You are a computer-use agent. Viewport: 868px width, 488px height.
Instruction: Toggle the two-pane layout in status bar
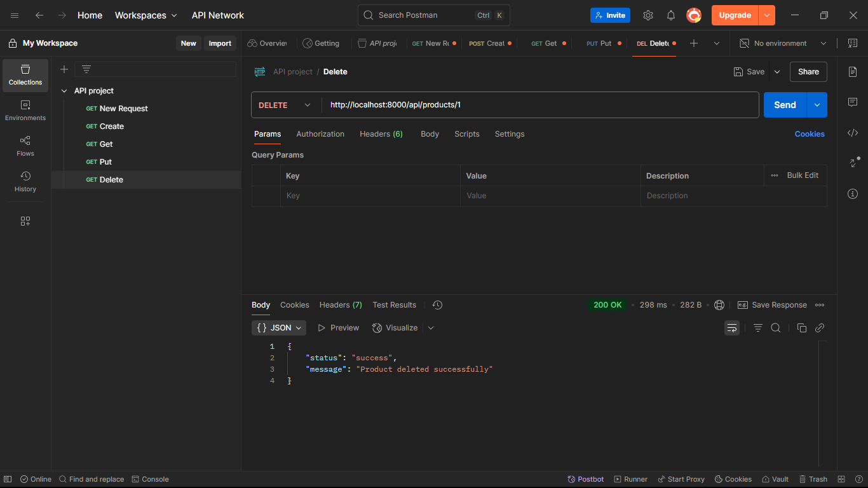coord(841,479)
